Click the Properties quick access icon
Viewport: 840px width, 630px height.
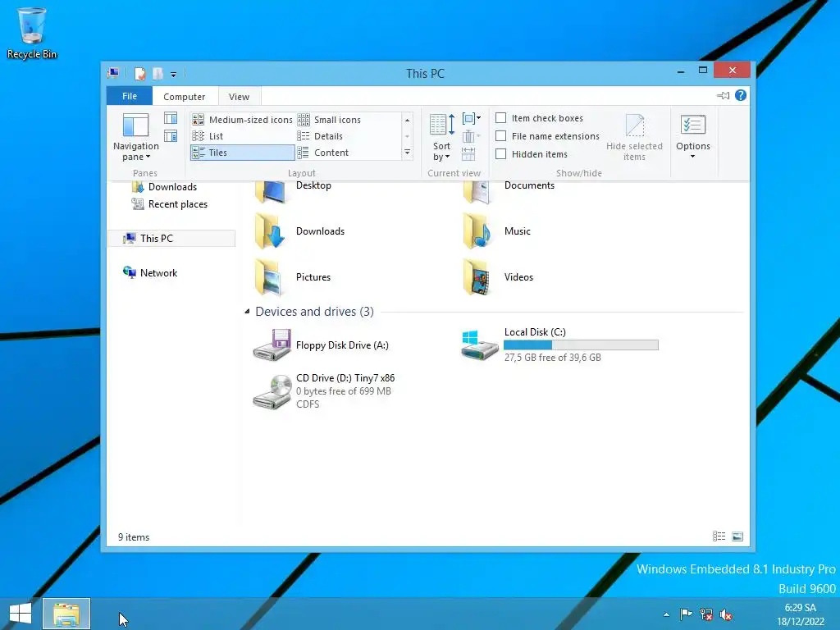point(139,73)
